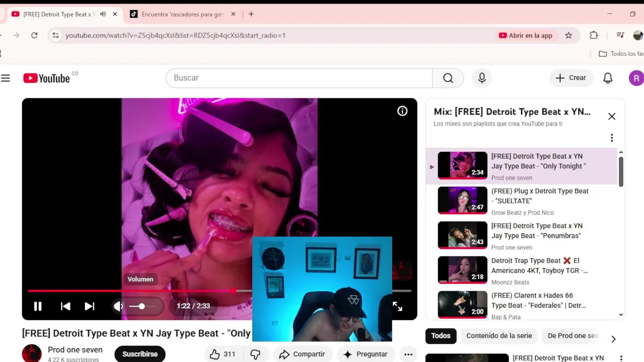Image resolution: width=644 pixels, height=362 pixels.
Task: Open the account avatar menu
Action: click(x=636, y=78)
